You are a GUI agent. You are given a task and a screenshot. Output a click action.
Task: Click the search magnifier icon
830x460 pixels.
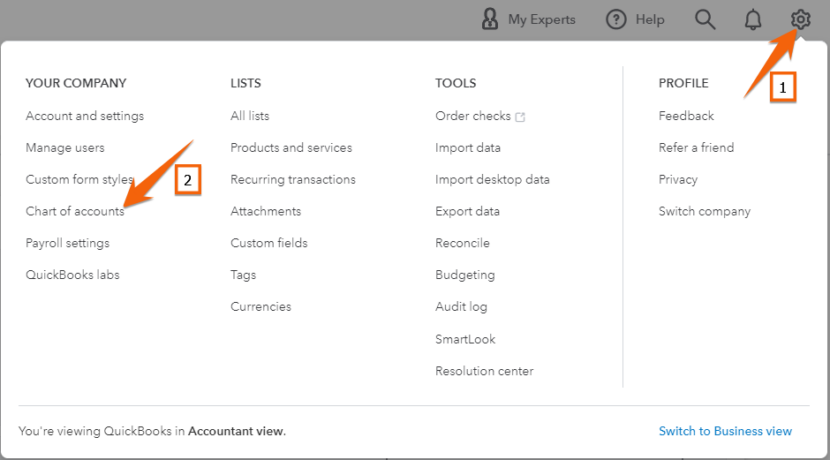705,20
